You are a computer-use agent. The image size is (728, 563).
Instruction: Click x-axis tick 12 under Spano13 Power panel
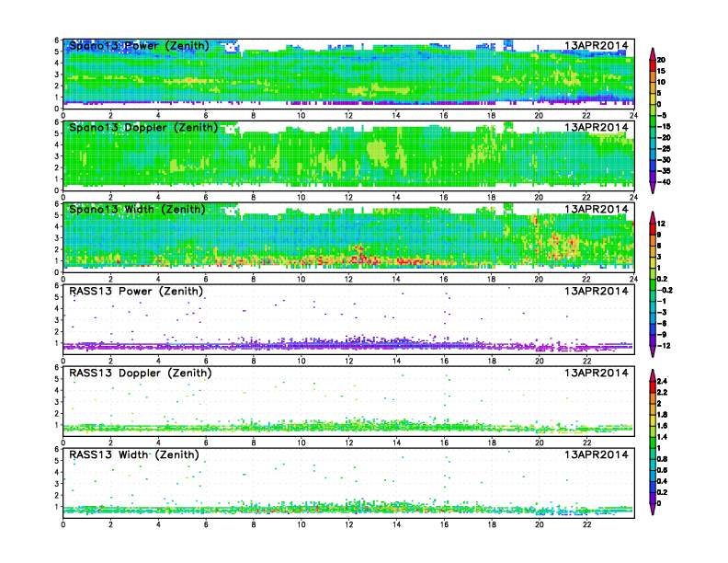(348, 116)
